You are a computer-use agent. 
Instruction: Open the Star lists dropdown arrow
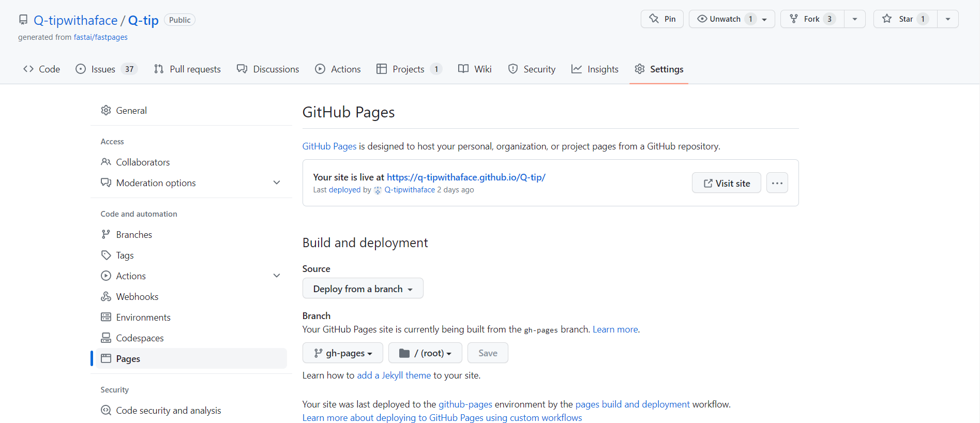[x=948, y=19]
